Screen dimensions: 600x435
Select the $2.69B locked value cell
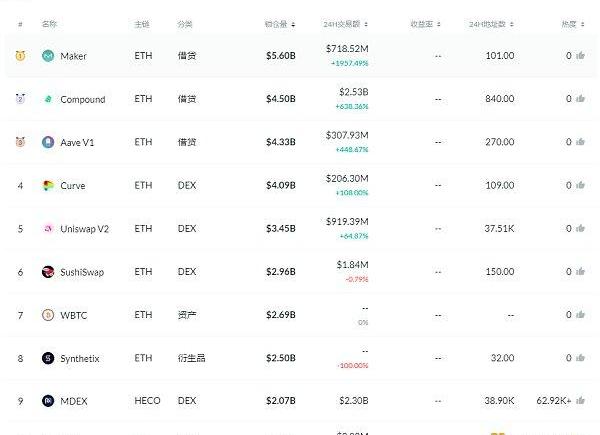click(x=281, y=315)
